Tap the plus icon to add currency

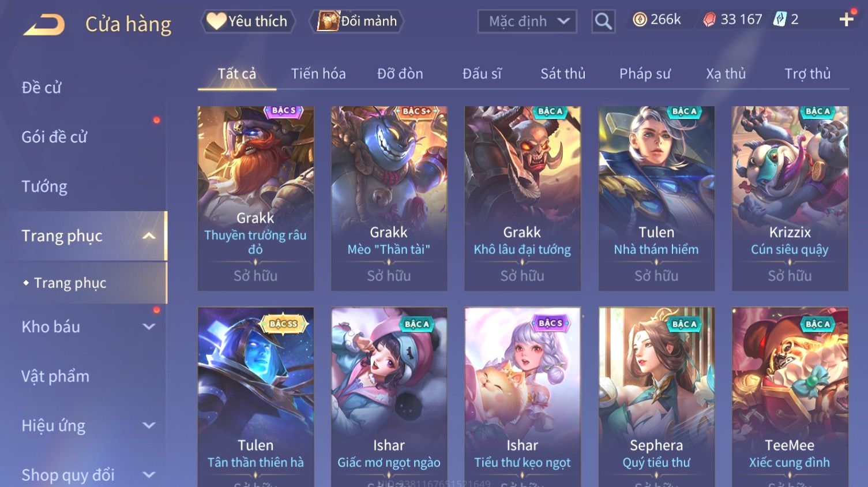[846, 20]
